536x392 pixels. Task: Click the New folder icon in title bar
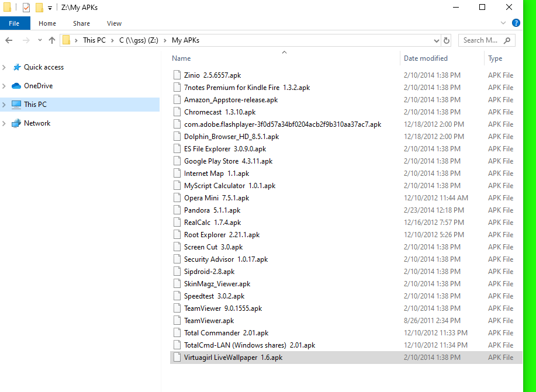[39, 8]
